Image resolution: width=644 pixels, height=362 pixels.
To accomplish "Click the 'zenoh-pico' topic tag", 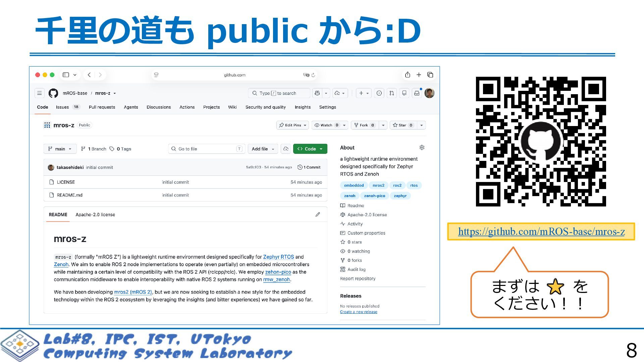I will (375, 196).
